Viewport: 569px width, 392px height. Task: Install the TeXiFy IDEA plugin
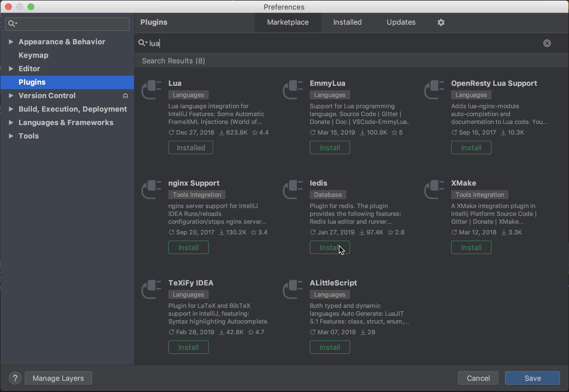click(188, 347)
